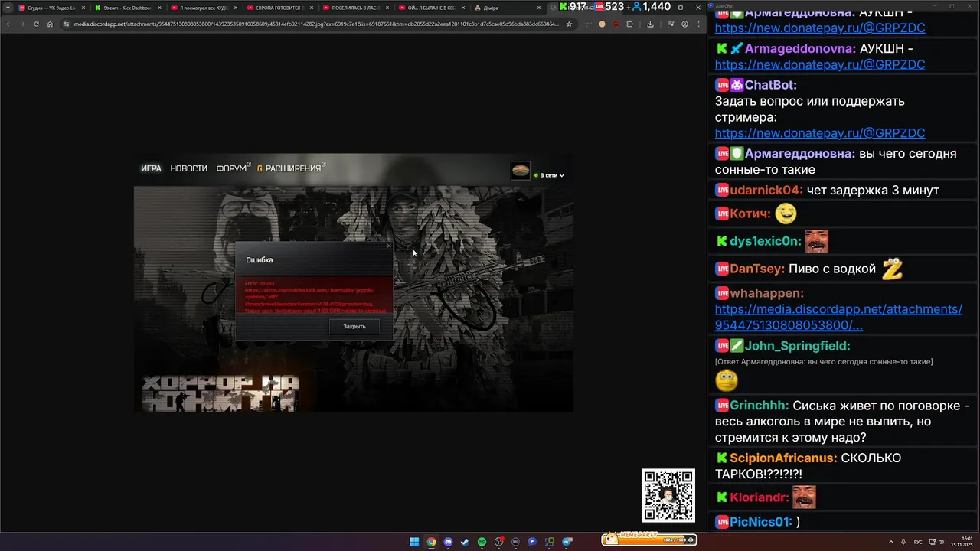Open the extensions puzzle menu
Screen dimensions: 980x551
point(630,24)
